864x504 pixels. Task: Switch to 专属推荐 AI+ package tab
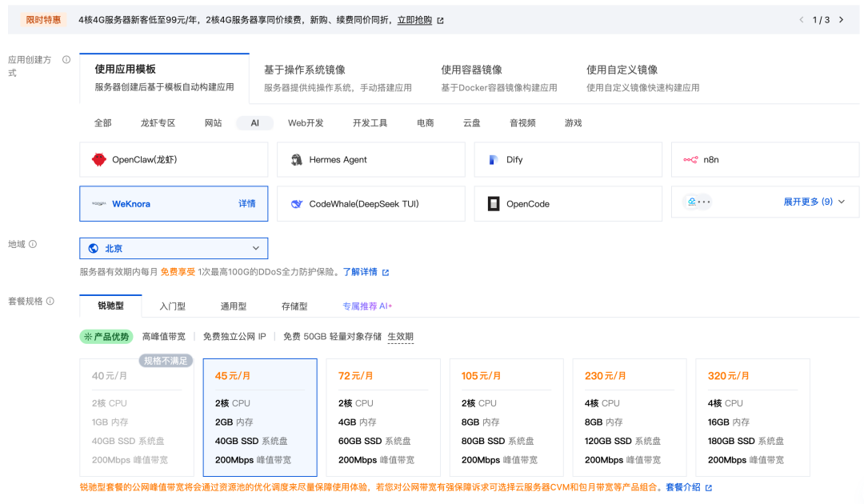tap(367, 306)
